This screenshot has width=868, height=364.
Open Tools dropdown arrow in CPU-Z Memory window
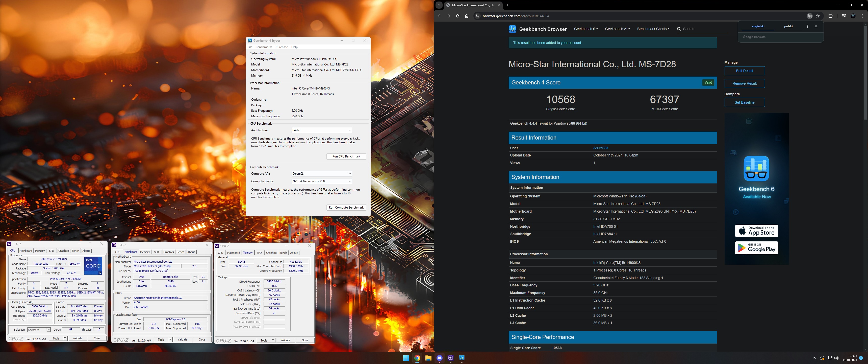click(x=273, y=340)
